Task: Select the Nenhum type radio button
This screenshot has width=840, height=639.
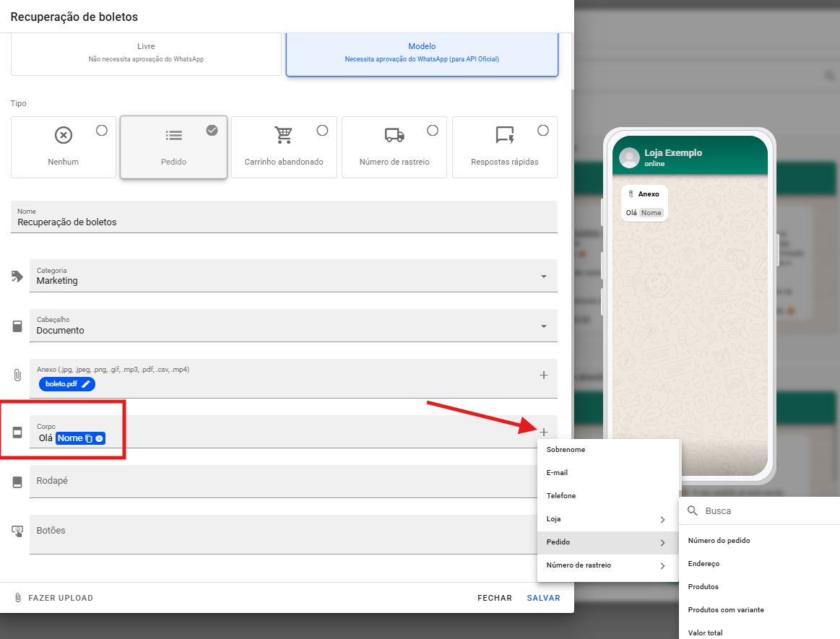Action: 102,130
